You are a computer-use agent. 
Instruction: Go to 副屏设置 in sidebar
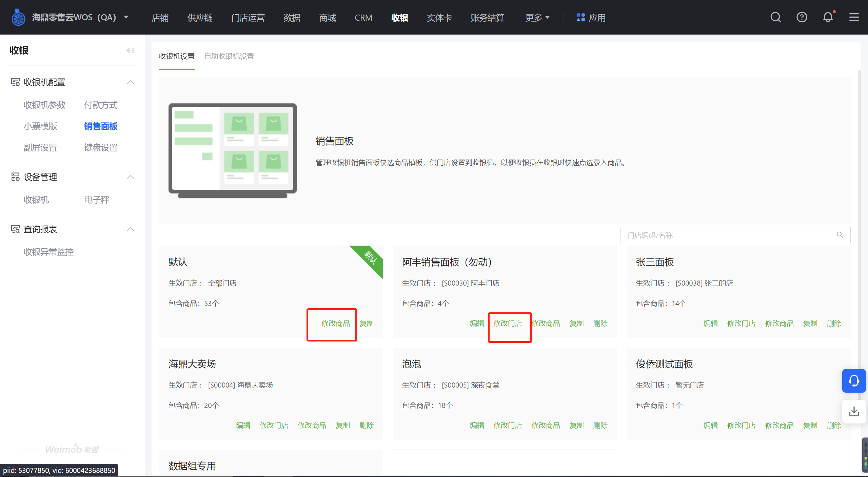click(40, 148)
